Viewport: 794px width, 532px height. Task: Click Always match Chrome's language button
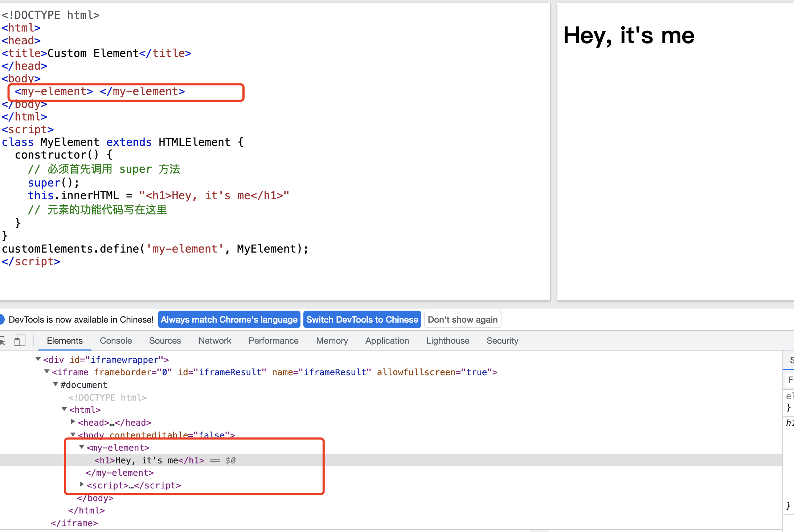[x=229, y=320]
